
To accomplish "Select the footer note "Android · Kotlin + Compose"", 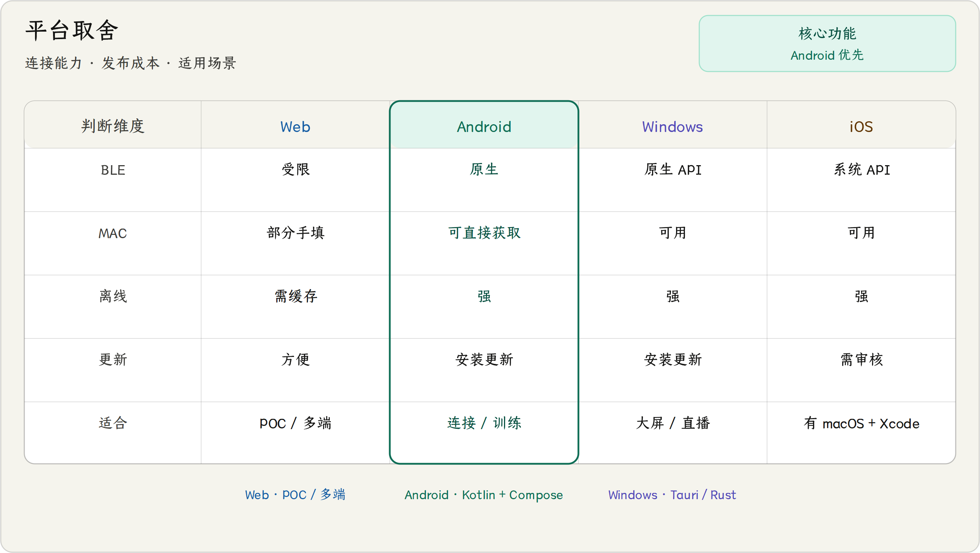I will [483, 495].
